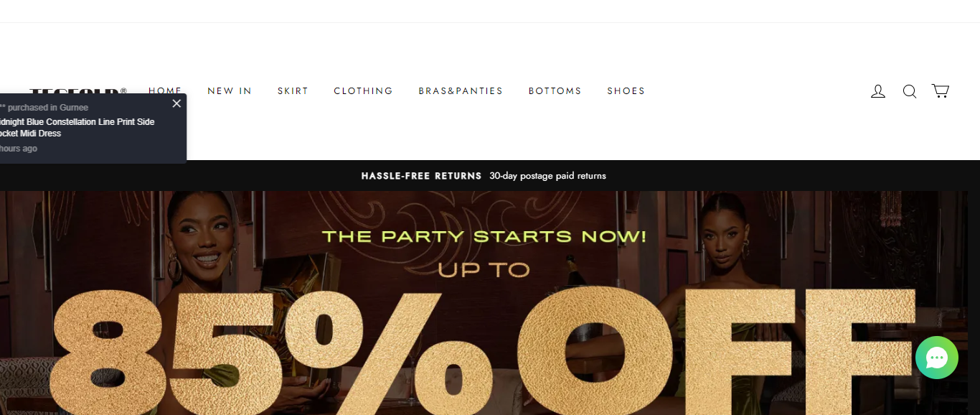The width and height of the screenshot is (980, 415).
Task: Select SKIRT in the navigation bar
Action: point(293,91)
